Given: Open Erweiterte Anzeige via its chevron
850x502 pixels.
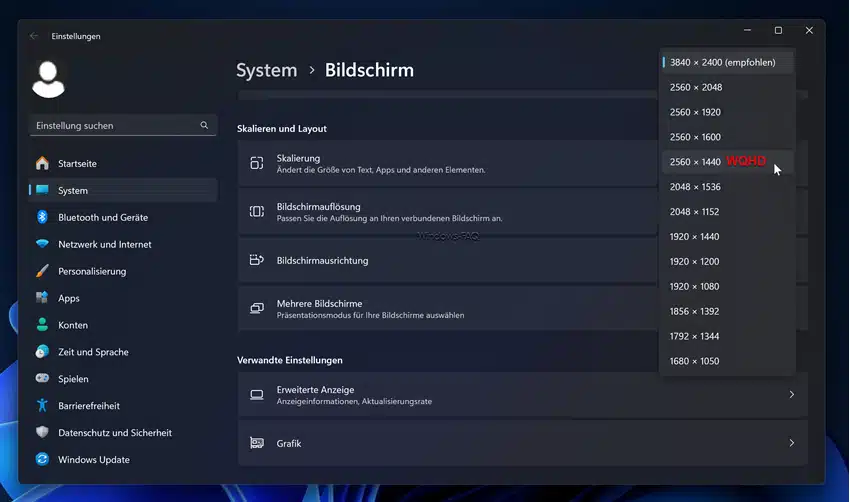Looking at the screenshot, I should [791, 394].
